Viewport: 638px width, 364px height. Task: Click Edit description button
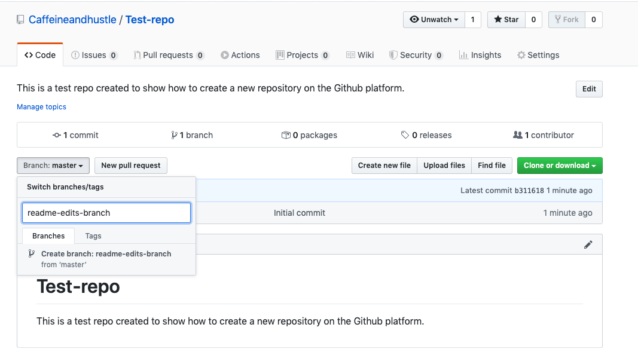pyautogui.click(x=589, y=89)
